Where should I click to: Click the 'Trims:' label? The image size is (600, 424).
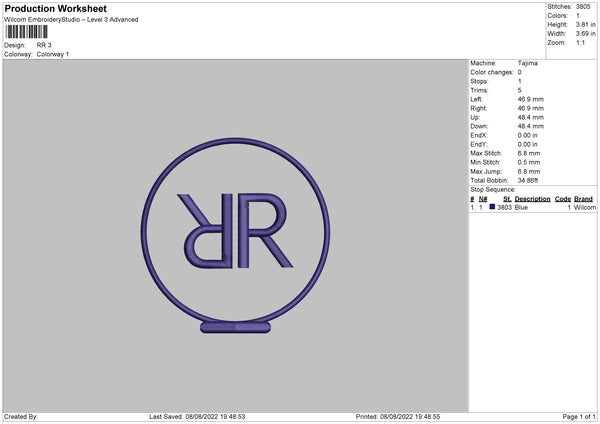click(479, 90)
